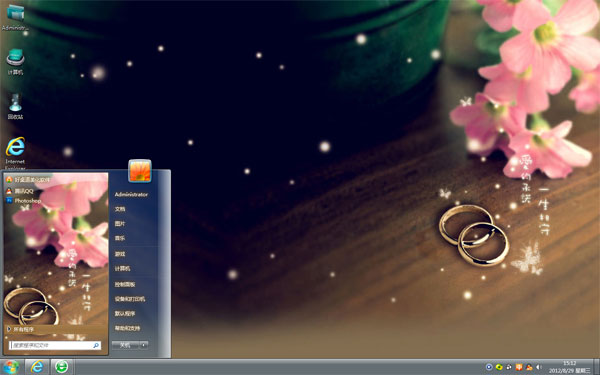Open the volume speaker tray icon

coord(539,367)
